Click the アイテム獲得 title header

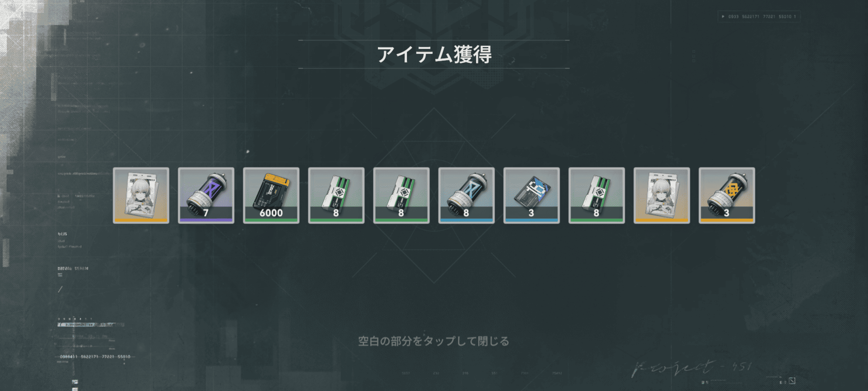(434, 55)
